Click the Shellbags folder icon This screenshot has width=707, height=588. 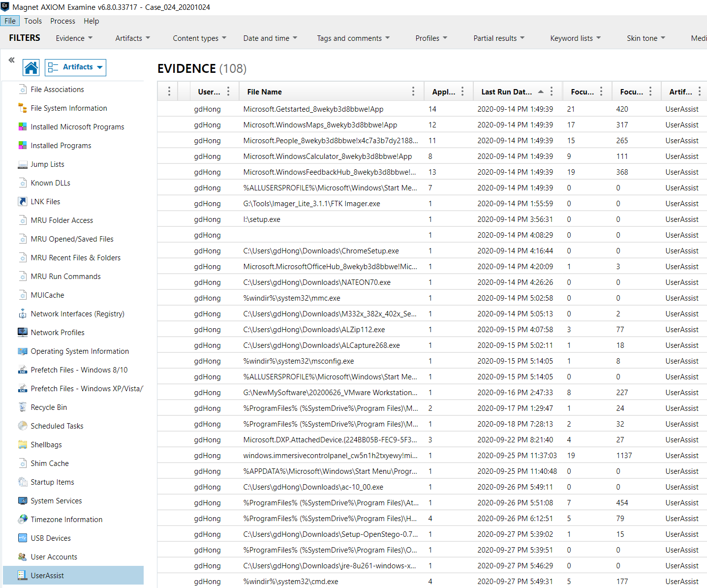click(23, 445)
